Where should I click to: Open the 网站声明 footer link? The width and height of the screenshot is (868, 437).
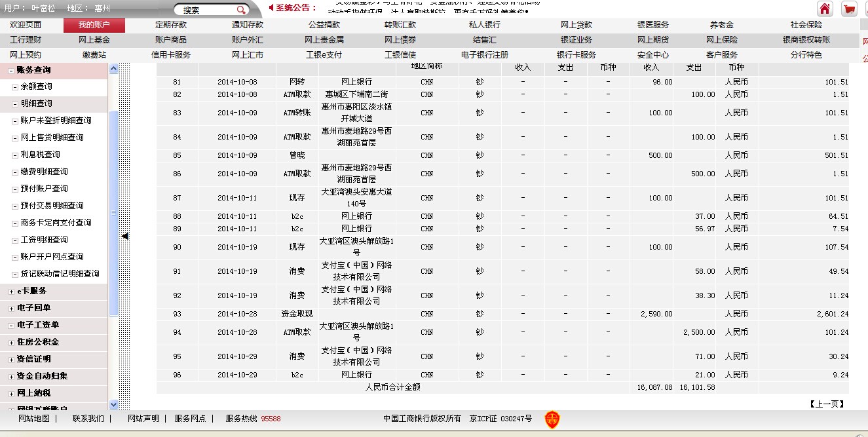143,419
